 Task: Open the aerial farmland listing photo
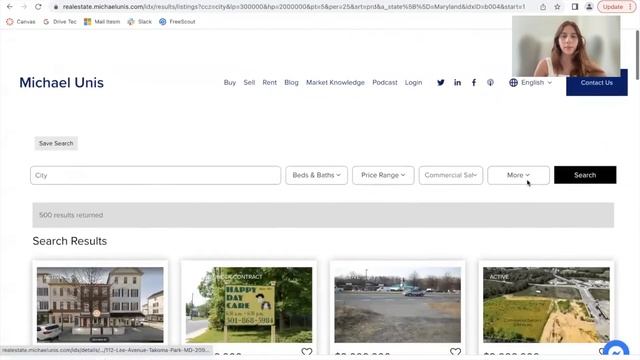pyautogui.click(x=546, y=305)
